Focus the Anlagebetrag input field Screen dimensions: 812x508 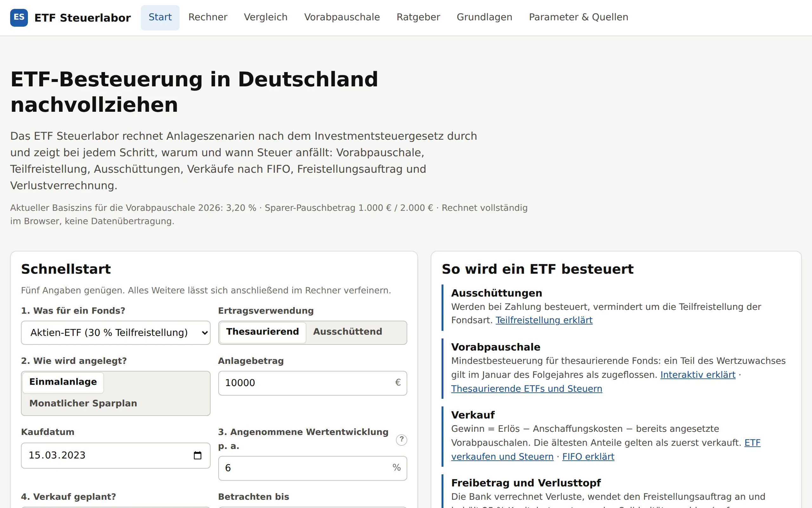(x=312, y=383)
